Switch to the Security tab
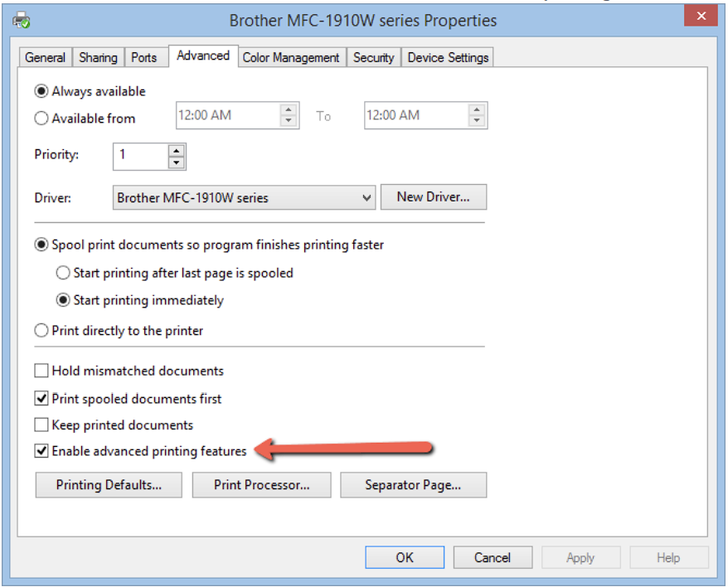This screenshot has width=728, height=587. coord(373,57)
